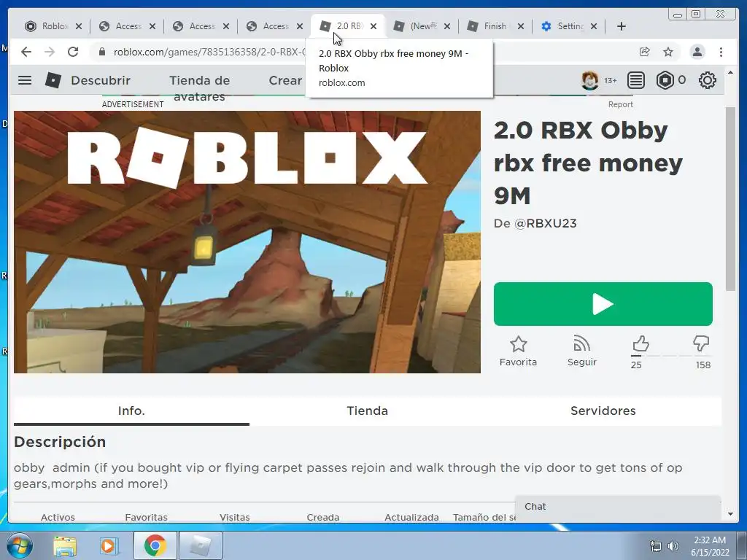
Task: Click the address bar URL
Action: point(209,52)
